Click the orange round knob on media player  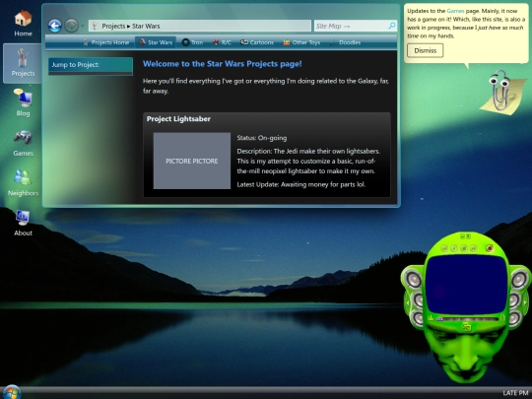pyautogui.click(x=490, y=248)
